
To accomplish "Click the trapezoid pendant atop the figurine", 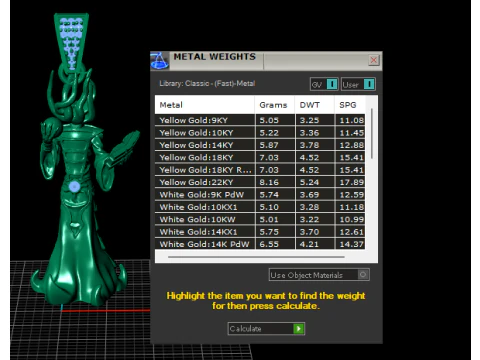I will [71, 41].
